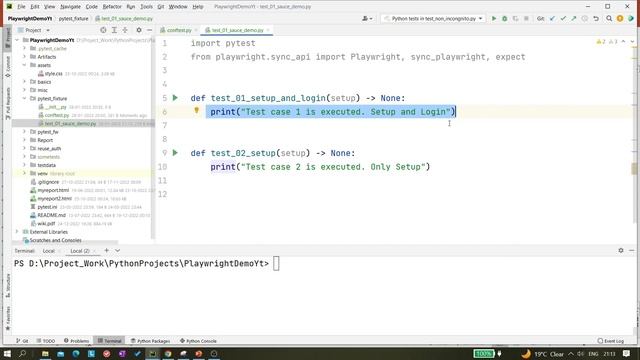
Task: Open terminal tab options chevron
Action: [x=118, y=251]
